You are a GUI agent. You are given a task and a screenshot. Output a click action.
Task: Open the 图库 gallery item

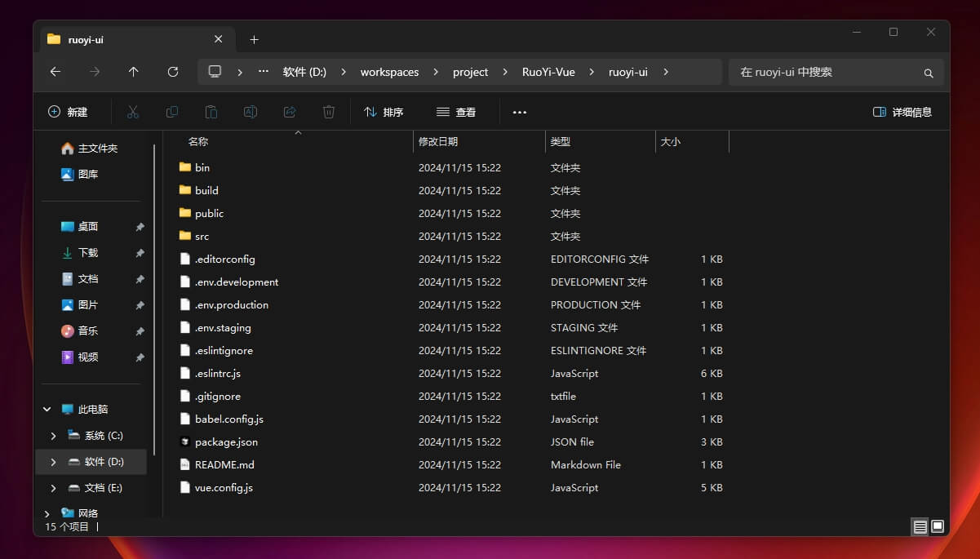[x=80, y=175]
